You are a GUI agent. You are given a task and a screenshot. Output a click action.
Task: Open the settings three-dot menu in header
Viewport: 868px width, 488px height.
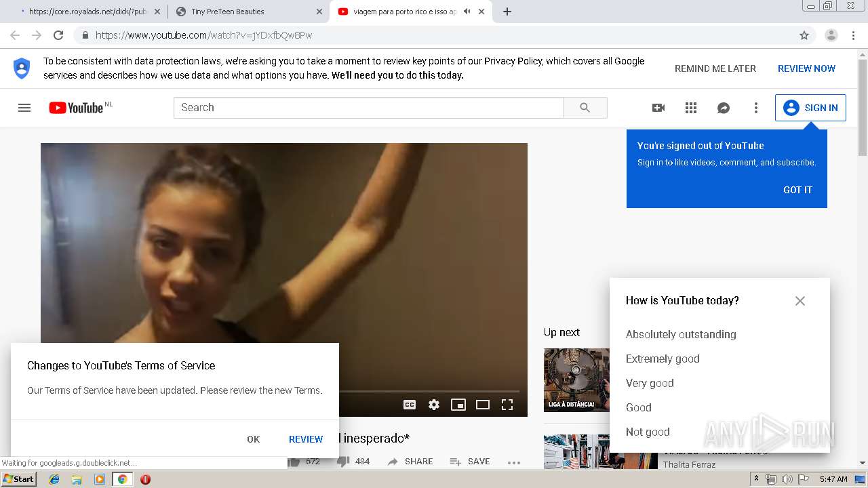pos(756,108)
